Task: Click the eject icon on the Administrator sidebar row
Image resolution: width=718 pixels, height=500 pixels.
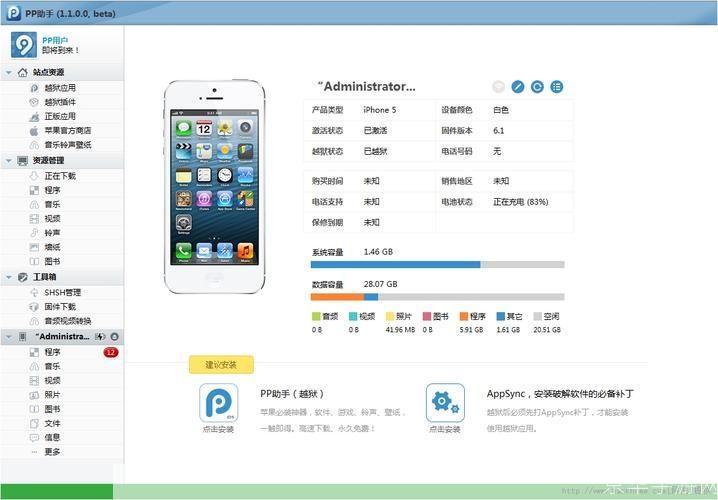Action: 114,337
